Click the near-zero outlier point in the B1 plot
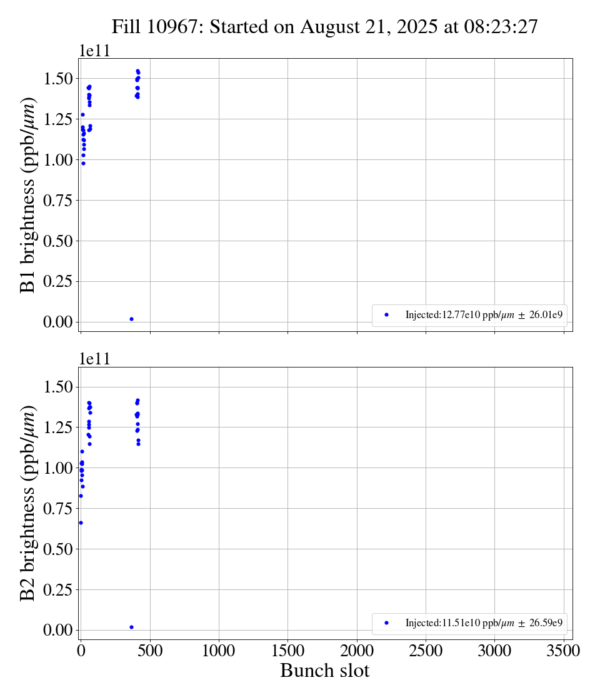Image resolution: width=600 pixels, height=700 pixels. point(131,319)
